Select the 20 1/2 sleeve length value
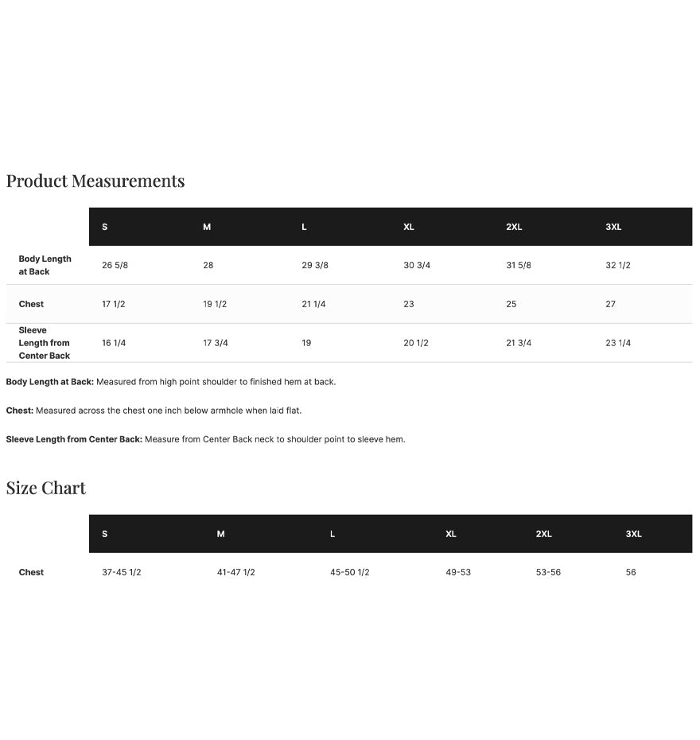Screen dimensions: 700x740 415,343
